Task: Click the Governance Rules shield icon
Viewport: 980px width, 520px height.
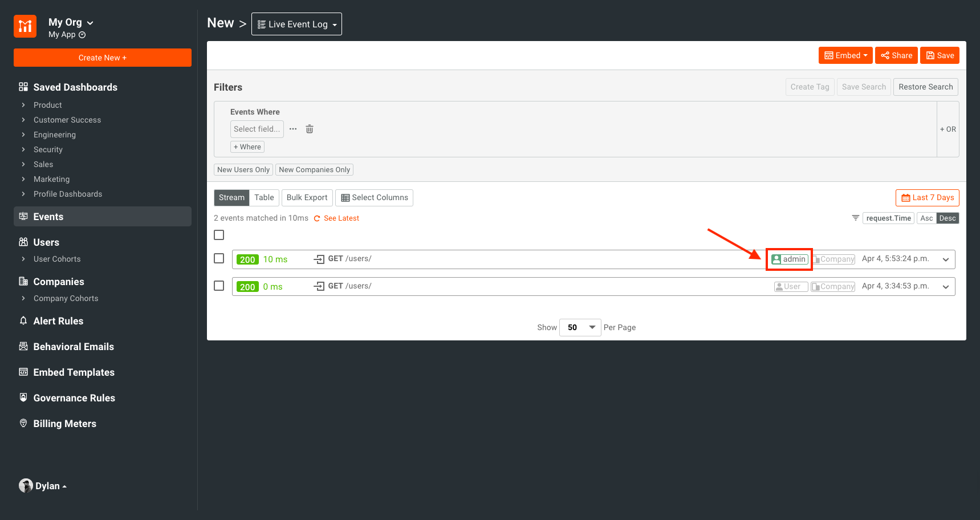Action: click(23, 397)
